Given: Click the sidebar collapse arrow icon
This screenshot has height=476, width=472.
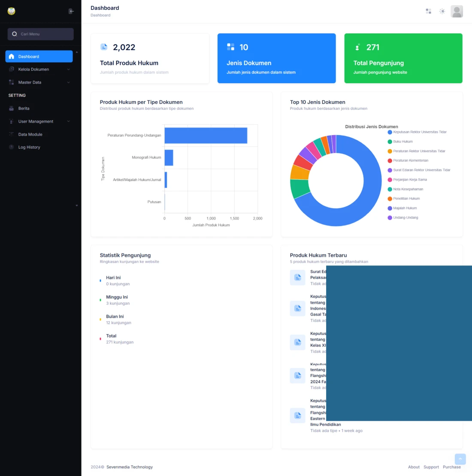Looking at the screenshot, I should click(x=71, y=11).
